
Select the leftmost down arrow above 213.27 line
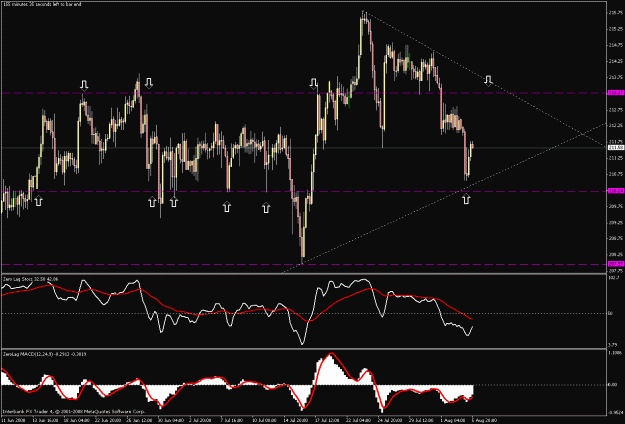pos(84,85)
